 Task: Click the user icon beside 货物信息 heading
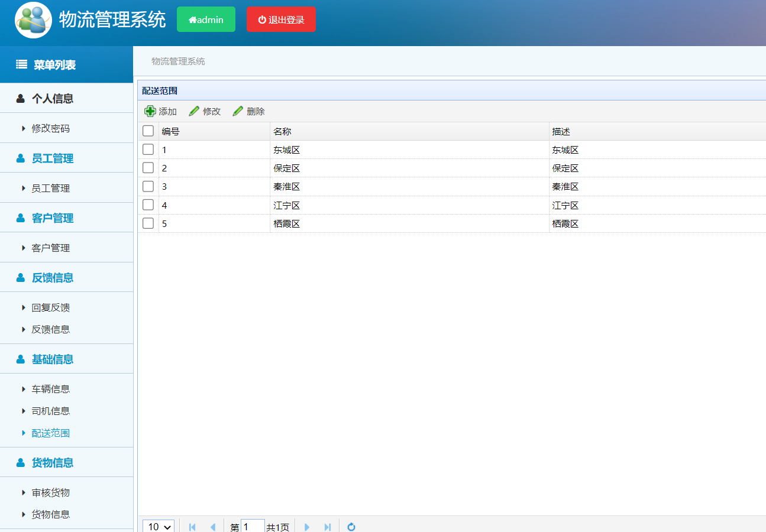coord(21,462)
